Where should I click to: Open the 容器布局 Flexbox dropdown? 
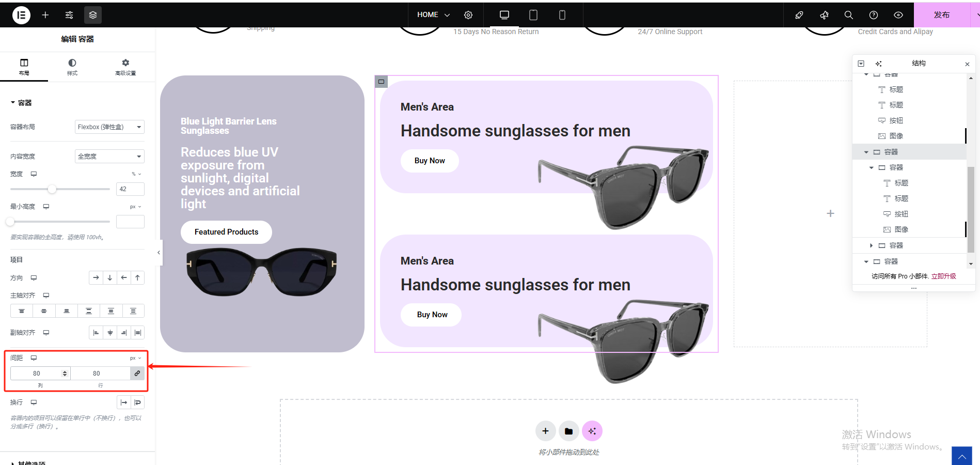109,127
